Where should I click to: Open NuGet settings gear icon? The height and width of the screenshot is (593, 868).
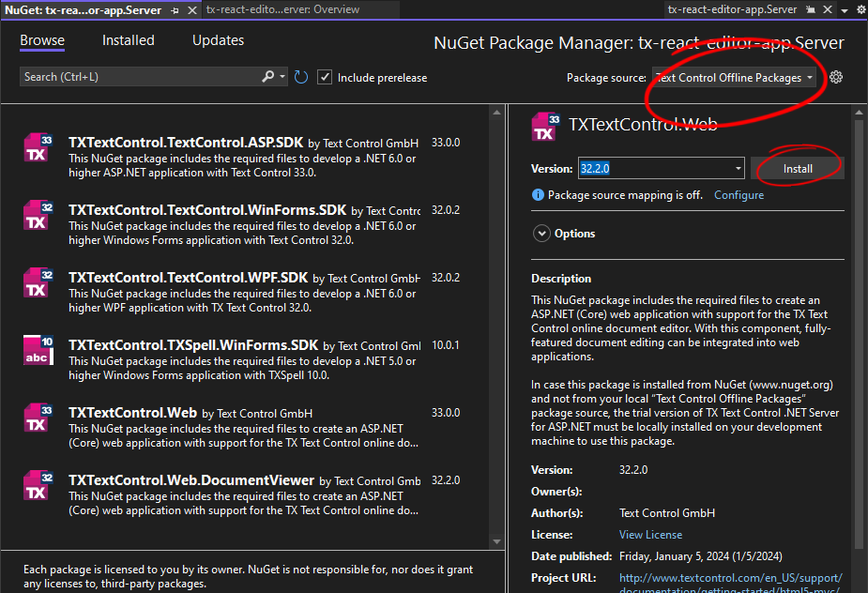pyautogui.click(x=836, y=77)
